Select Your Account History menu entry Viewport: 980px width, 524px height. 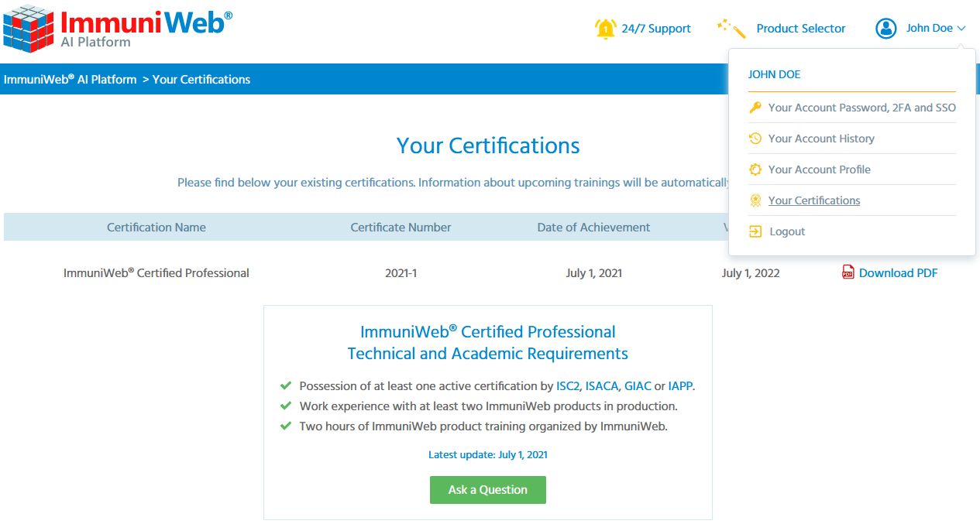(821, 139)
